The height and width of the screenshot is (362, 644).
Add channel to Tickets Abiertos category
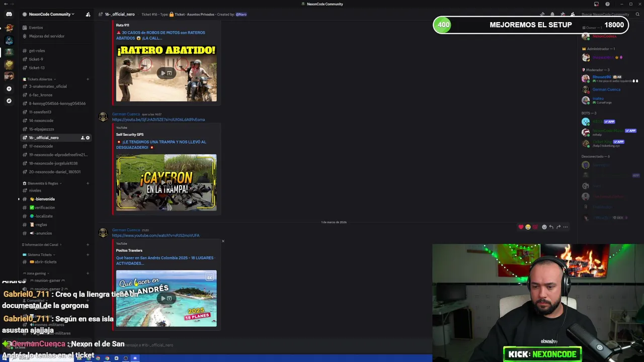coord(88,79)
